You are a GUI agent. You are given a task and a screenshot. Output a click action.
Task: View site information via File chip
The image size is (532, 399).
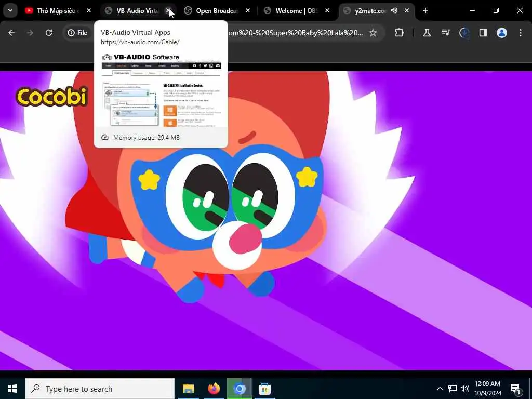pos(78,33)
